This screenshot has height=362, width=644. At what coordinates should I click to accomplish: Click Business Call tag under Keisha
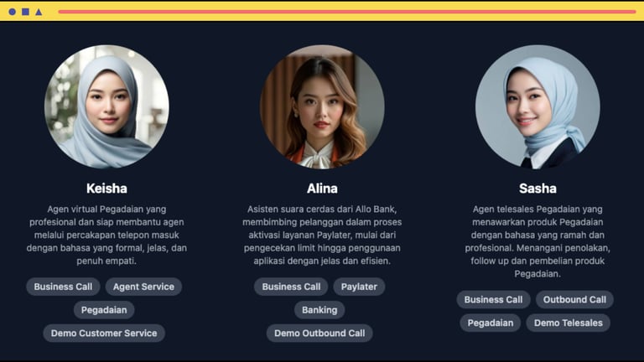[x=63, y=287]
